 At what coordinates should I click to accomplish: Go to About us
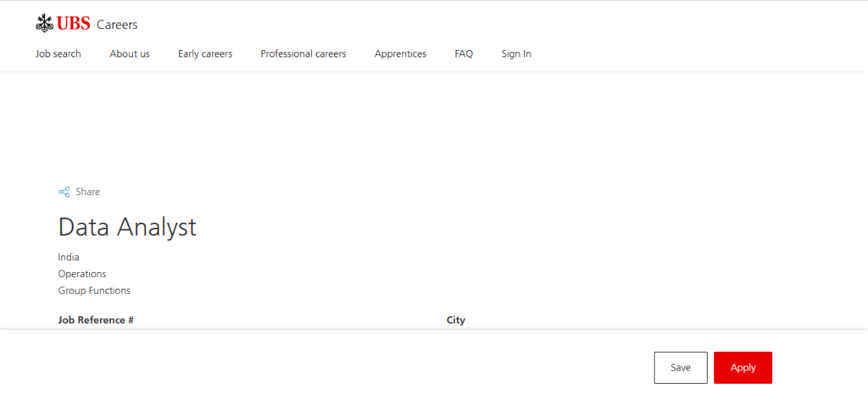(130, 53)
